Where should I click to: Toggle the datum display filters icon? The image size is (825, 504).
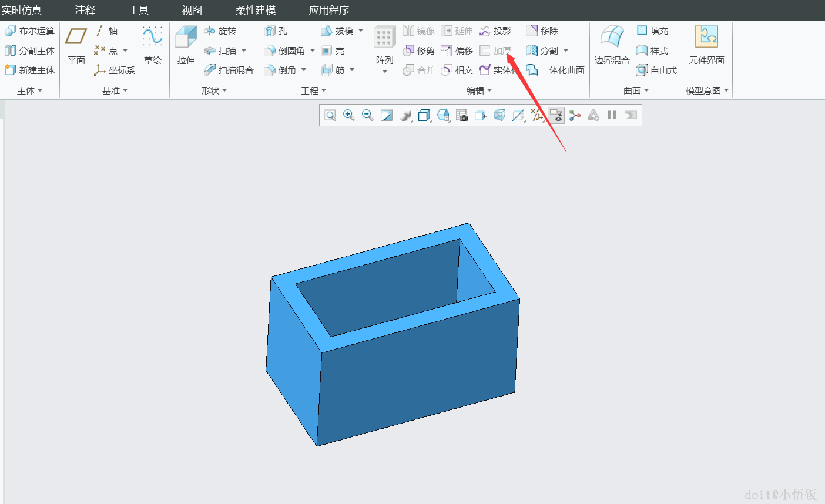537,115
